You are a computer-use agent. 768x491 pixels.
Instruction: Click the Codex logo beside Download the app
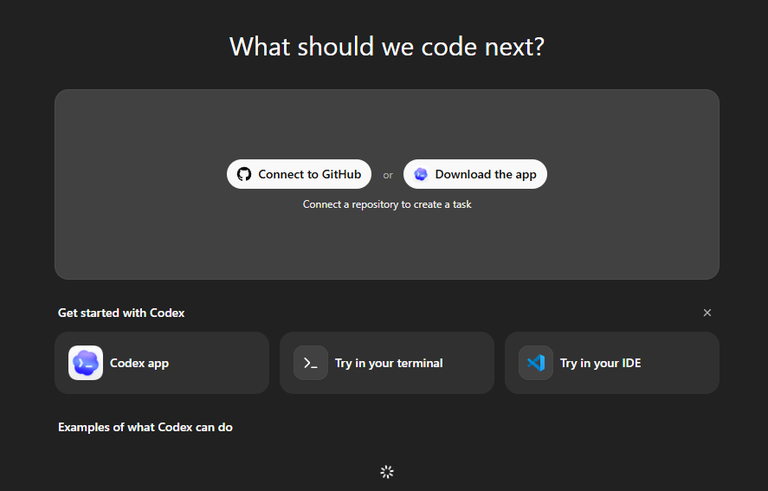(421, 174)
